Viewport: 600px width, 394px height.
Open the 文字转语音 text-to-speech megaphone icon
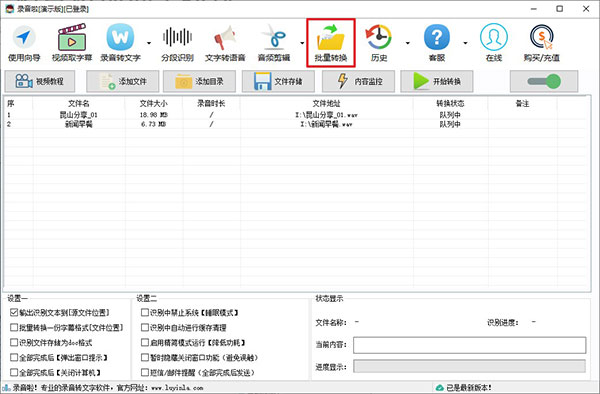(225, 43)
